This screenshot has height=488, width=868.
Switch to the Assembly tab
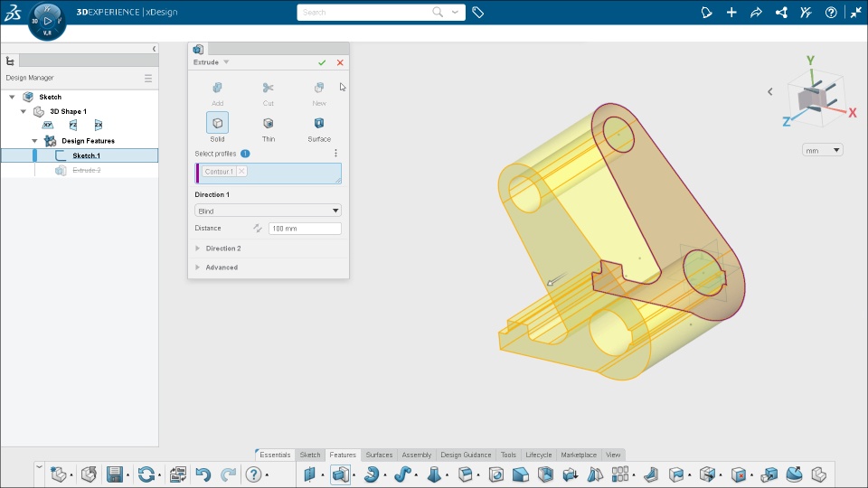[416, 455]
